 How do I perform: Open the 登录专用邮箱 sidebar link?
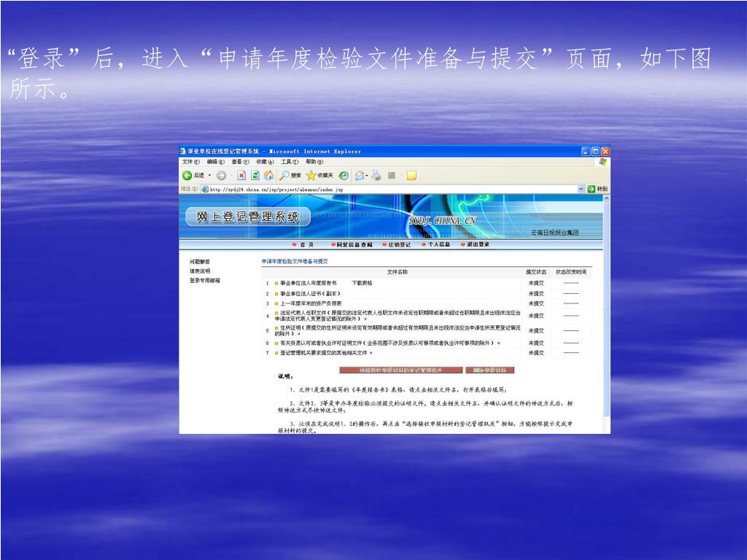[205, 281]
